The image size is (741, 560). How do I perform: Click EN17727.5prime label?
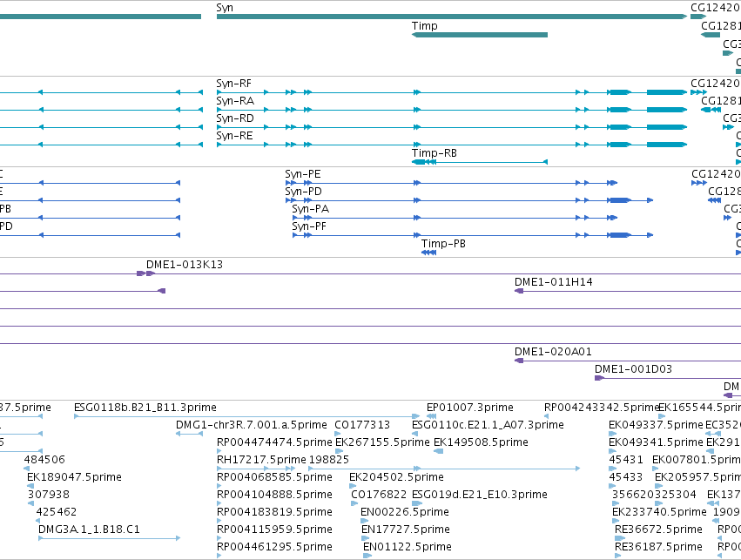[406, 530]
